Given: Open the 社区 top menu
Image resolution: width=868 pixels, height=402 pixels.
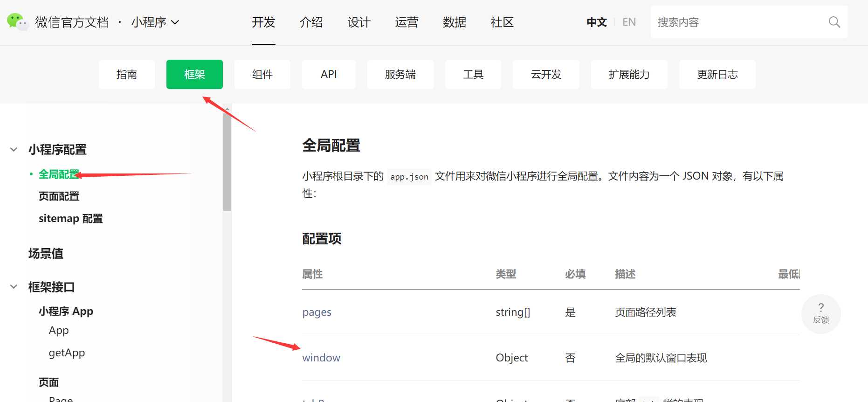Looking at the screenshot, I should pyautogui.click(x=502, y=22).
